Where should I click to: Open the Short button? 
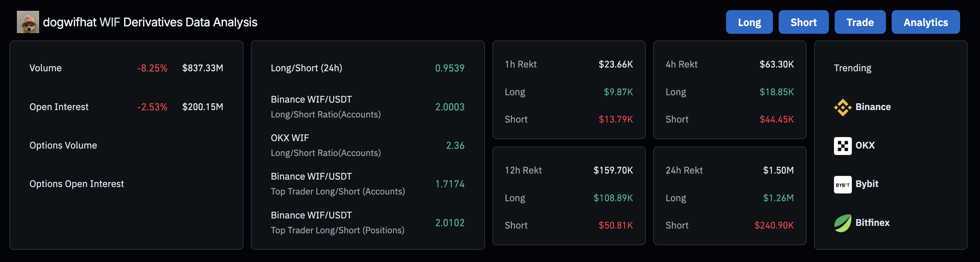[804, 22]
